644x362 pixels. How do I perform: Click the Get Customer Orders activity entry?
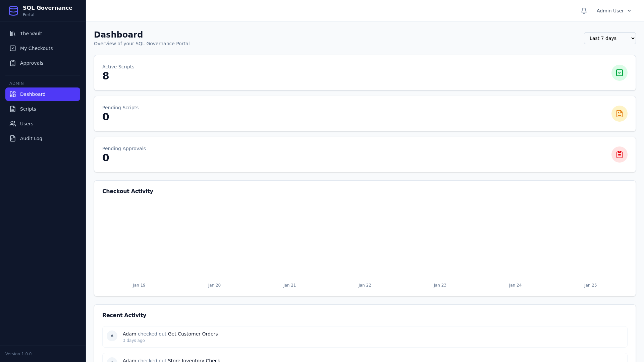tap(193, 334)
